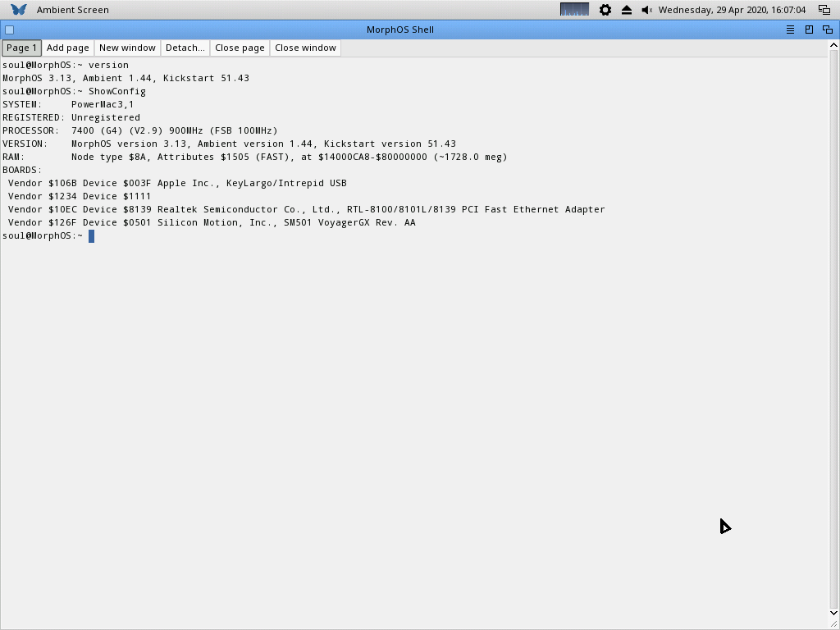Click the Apple Inc. KeyLargo/Intrepid USB line
Viewport: 840px width, 630px height.
[x=177, y=183]
